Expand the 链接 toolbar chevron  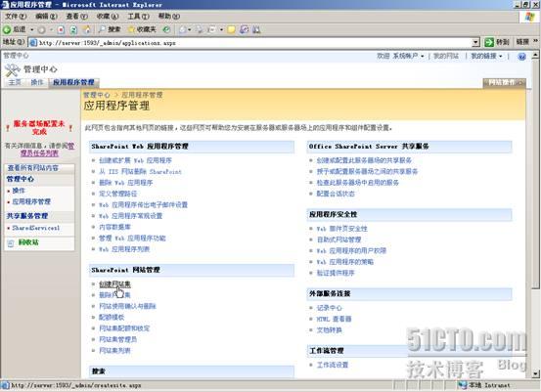(535, 42)
